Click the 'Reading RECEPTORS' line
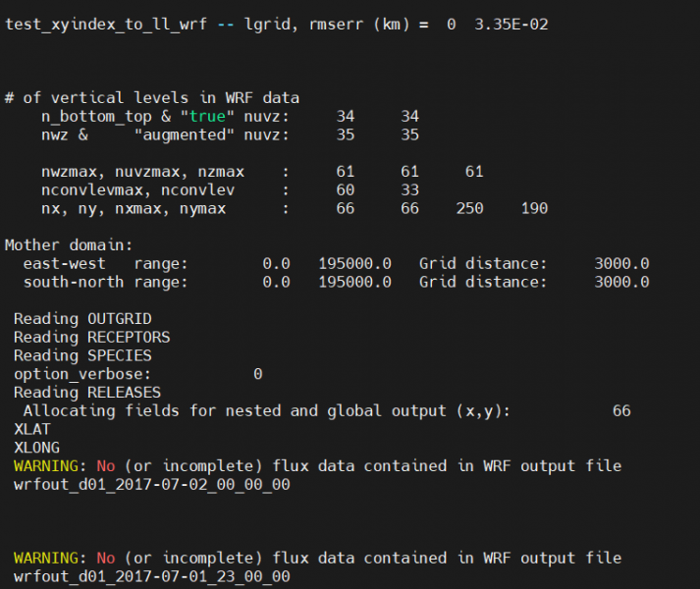 [x=91, y=337]
